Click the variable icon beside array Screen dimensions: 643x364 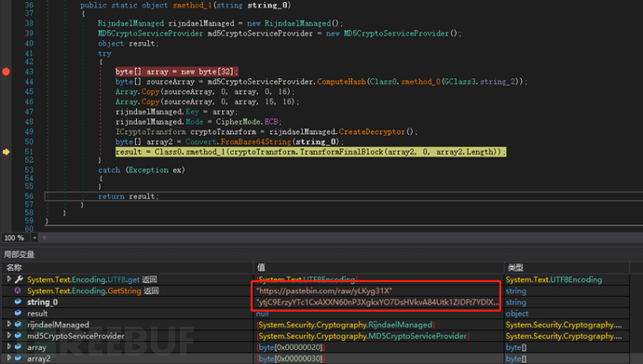[18, 347]
